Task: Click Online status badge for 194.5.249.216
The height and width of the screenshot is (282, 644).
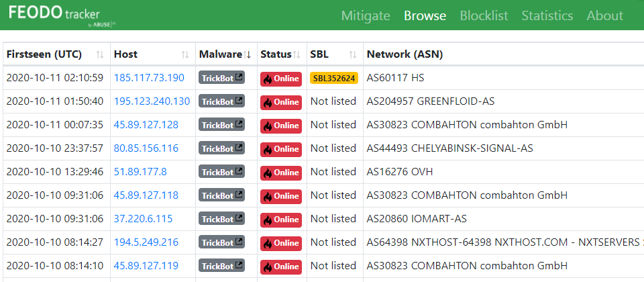Action: pyautogui.click(x=281, y=243)
